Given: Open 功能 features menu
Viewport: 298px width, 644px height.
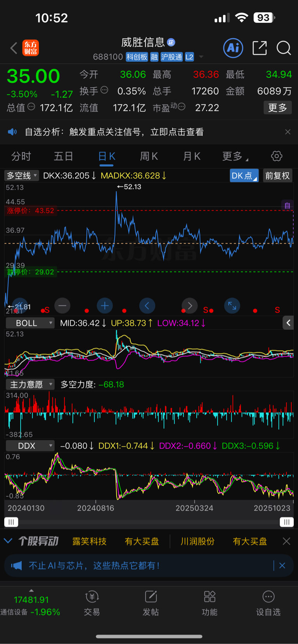Looking at the screenshot, I should (210, 604).
